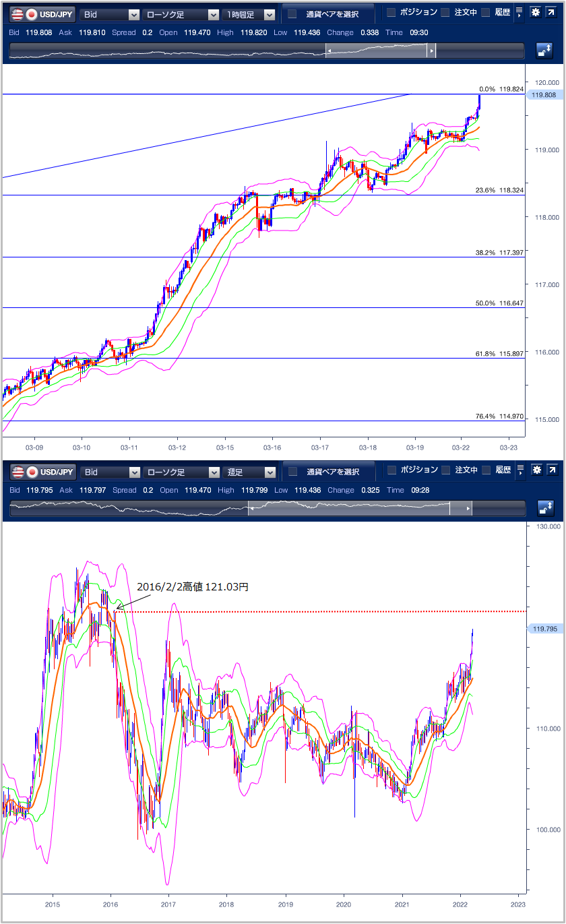Click the USD/JPY pair button on weekly chart
Image resolution: width=566 pixels, height=924 pixels.
pyautogui.click(x=42, y=472)
